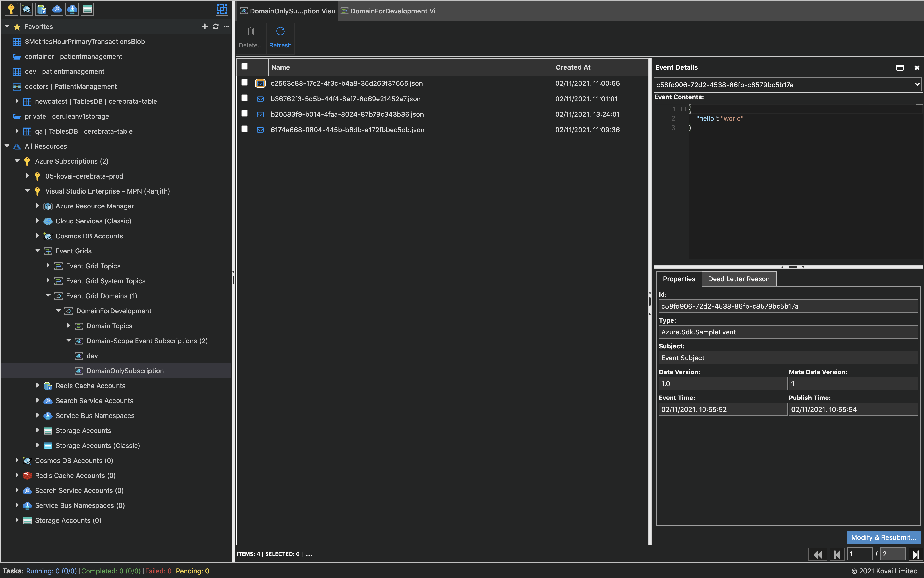The height and width of the screenshot is (578, 924).
Task: Open container | patientmanagement favorite
Action: coord(73,57)
